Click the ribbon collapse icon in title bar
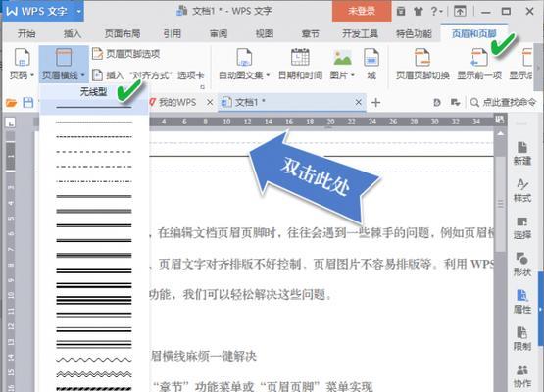This screenshot has height=392, width=544. pyautogui.click(x=460, y=11)
